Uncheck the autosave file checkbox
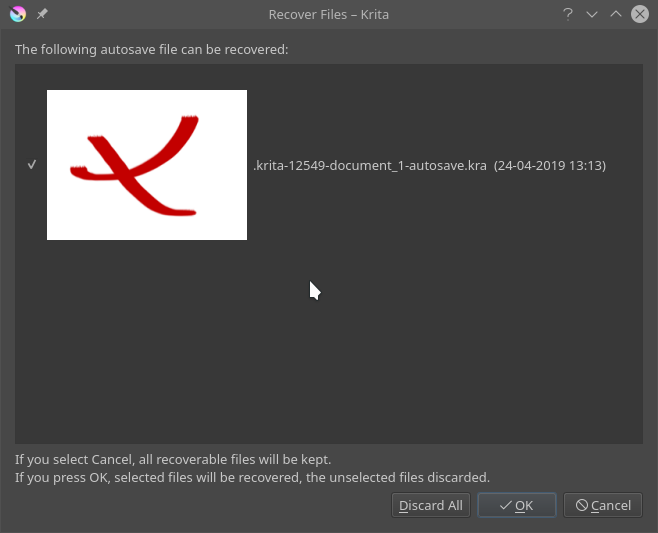 [x=32, y=165]
